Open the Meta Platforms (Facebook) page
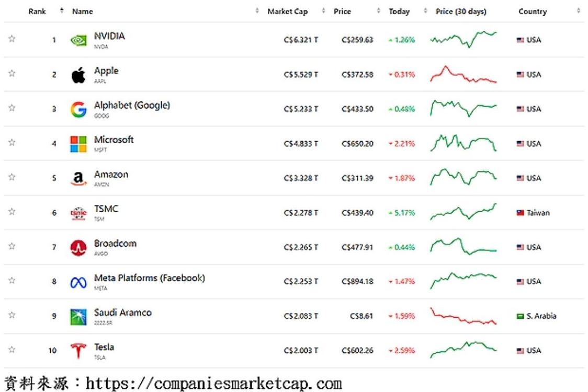The image size is (588, 392). tap(149, 278)
